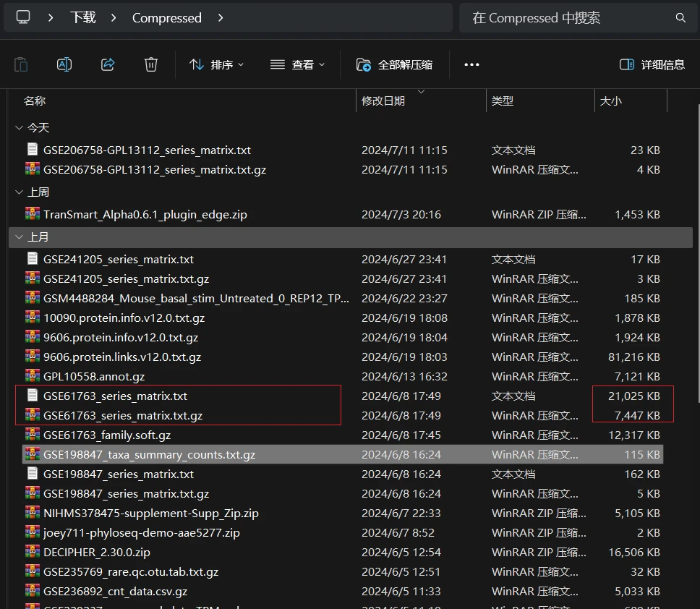700x609 pixels.
Task: Sort by the 修改日期 column header
Action: (383, 101)
